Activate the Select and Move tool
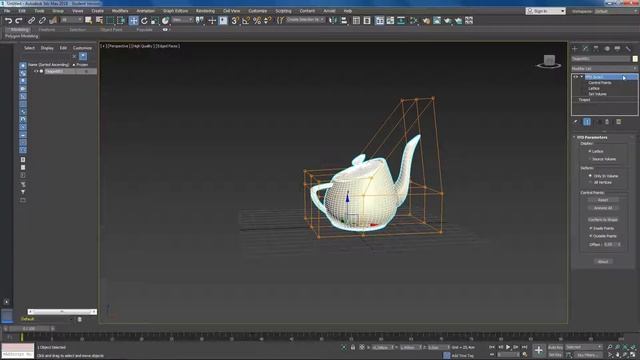The height and width of the screenshot is (360, 640). pos(133,20)
